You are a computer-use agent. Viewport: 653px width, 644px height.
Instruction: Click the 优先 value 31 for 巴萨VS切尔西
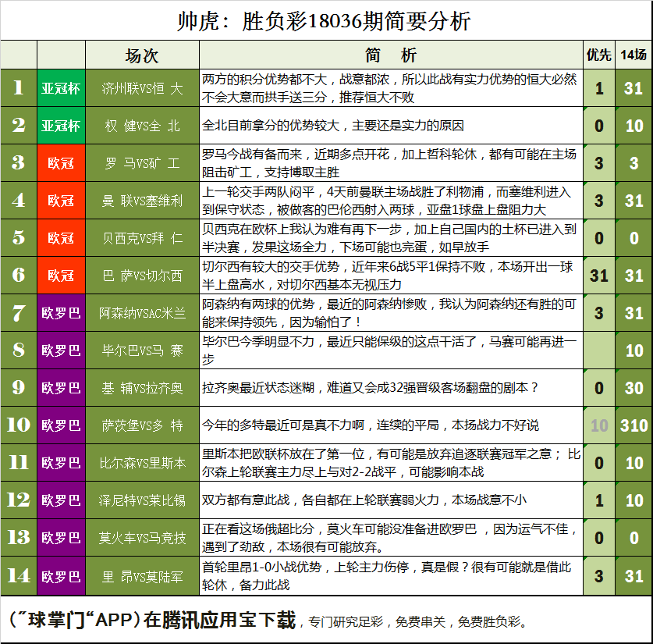click(x=599, y=276)
